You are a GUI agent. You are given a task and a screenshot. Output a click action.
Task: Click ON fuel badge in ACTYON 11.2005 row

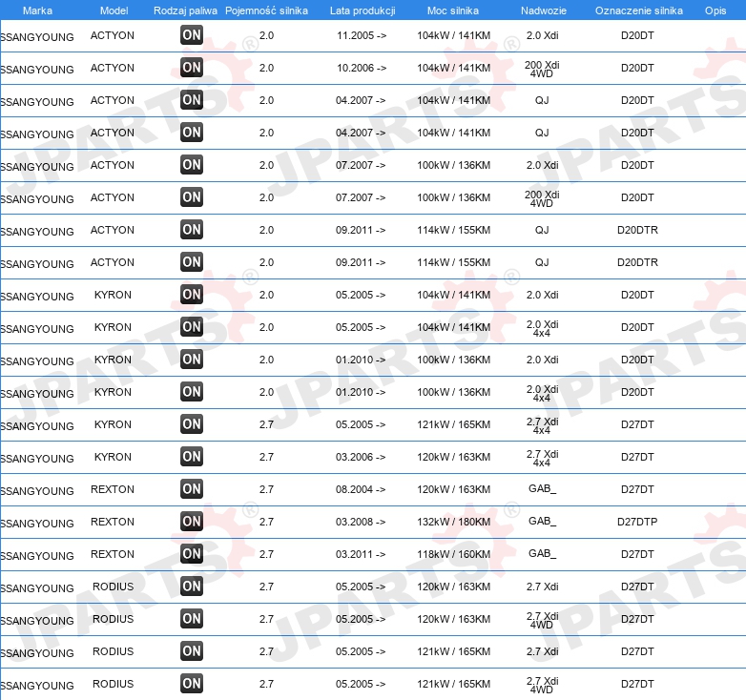pos(192,35)
